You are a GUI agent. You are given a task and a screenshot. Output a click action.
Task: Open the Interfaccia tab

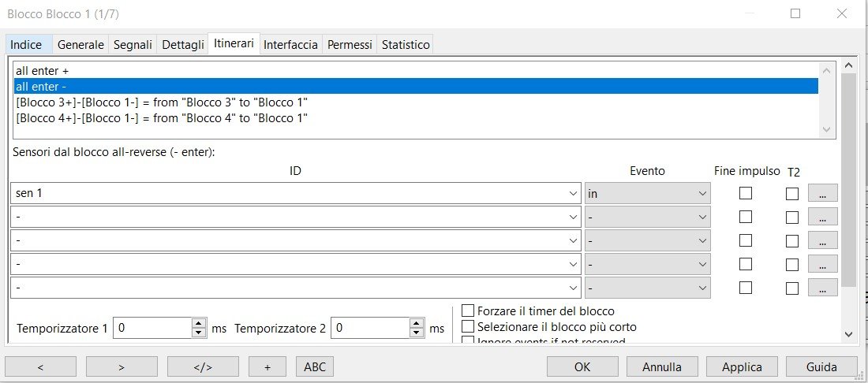(x=290, y=45)
